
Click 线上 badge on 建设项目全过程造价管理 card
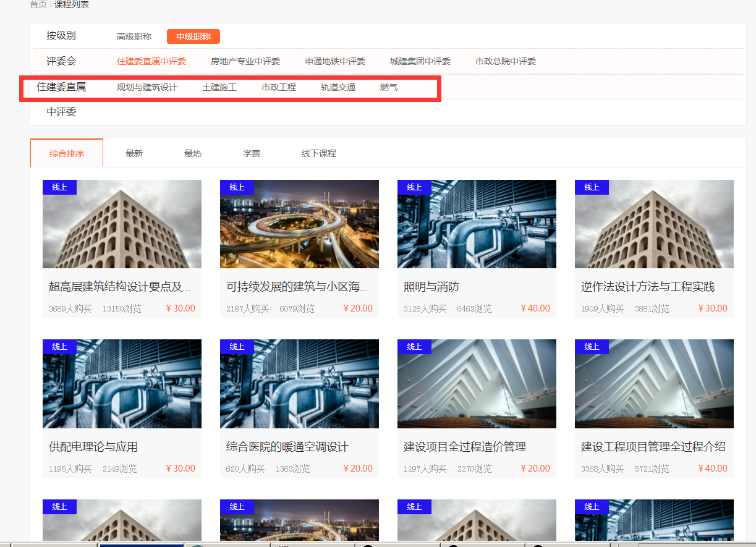(414, 347)
